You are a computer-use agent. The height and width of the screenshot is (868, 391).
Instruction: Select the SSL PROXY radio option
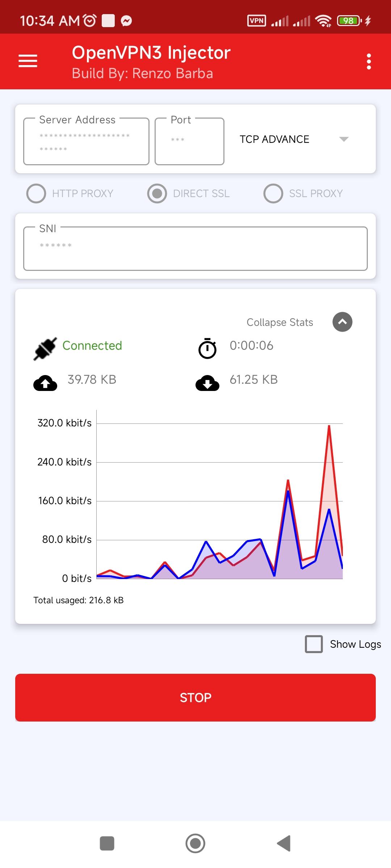click(303, 193)
